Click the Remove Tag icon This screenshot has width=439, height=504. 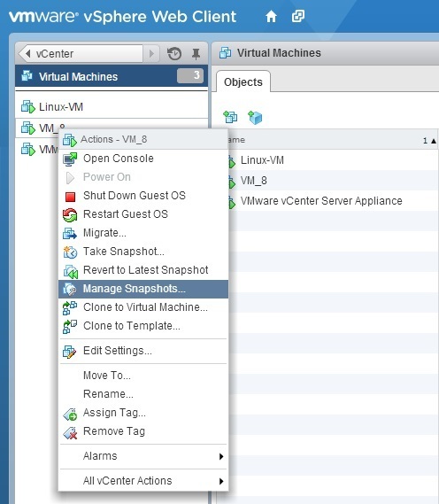tap(70, 433)
